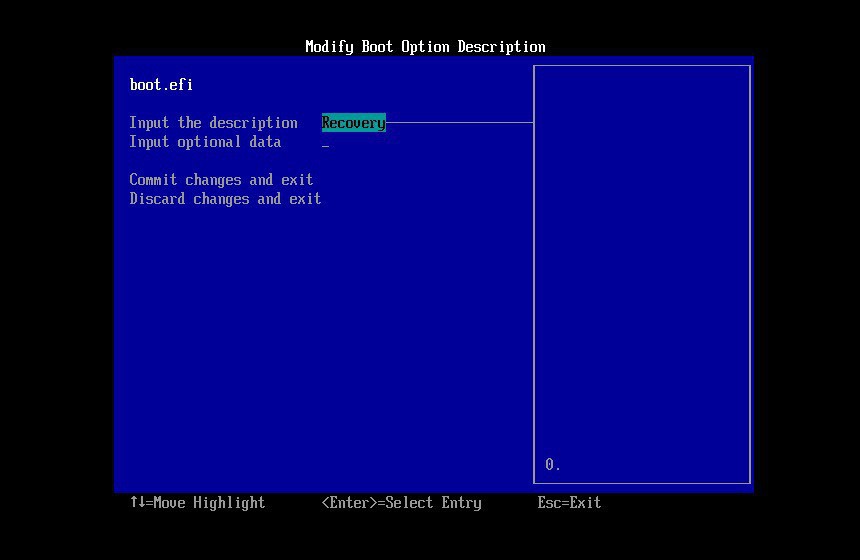Click the "Move Highlight" footer hint text
The width and height of the screenshot is (860, 560).
click(x=209, y=503)
